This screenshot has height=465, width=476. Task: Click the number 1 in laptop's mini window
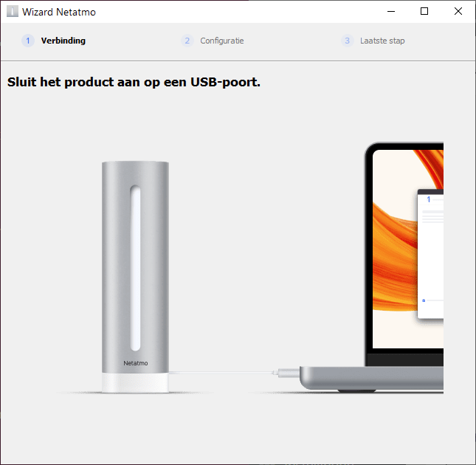pos(428,199)
